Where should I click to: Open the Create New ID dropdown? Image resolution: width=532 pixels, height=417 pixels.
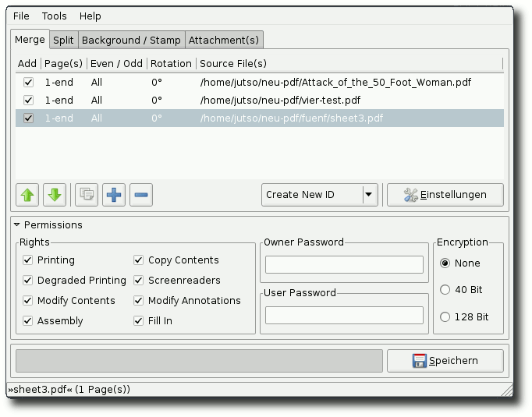pyautogui.click(x=320, y=195)
